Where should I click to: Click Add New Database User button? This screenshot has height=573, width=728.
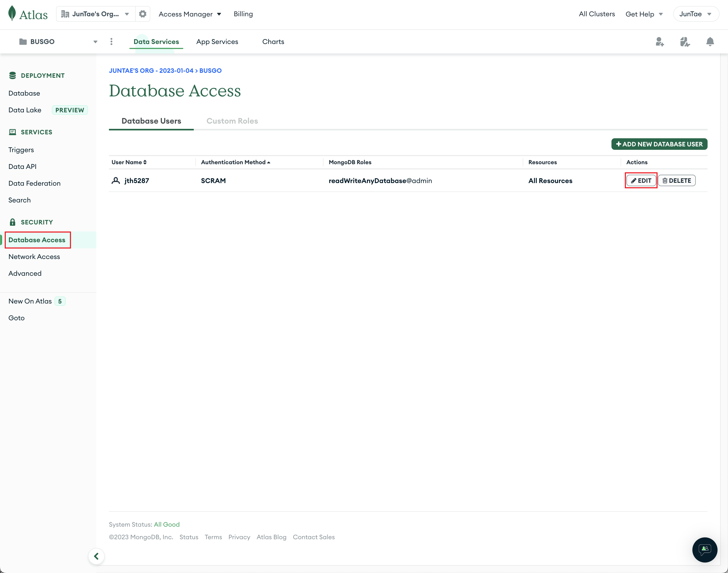point(659,144)
